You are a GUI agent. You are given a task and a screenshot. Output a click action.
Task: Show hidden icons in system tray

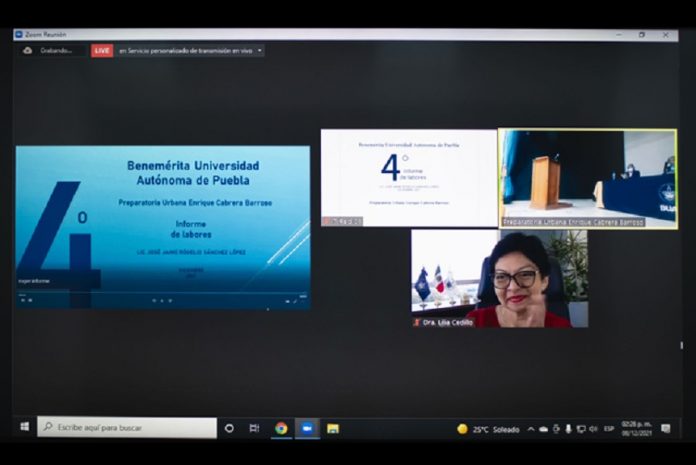tap(531, 429)
